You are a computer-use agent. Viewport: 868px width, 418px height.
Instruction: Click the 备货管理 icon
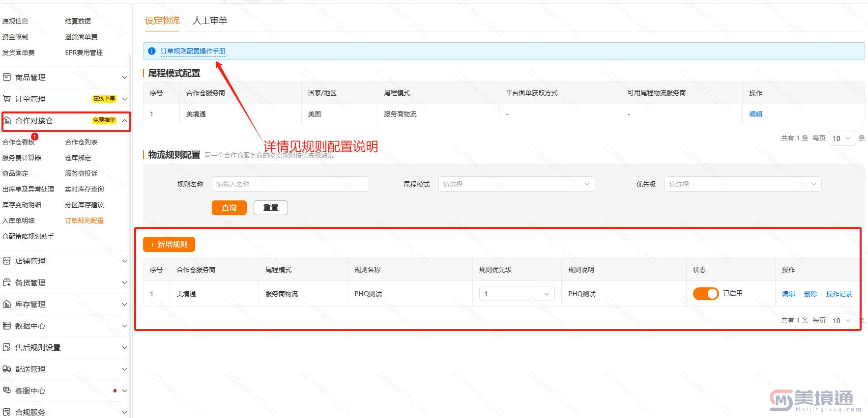(7, 282)
